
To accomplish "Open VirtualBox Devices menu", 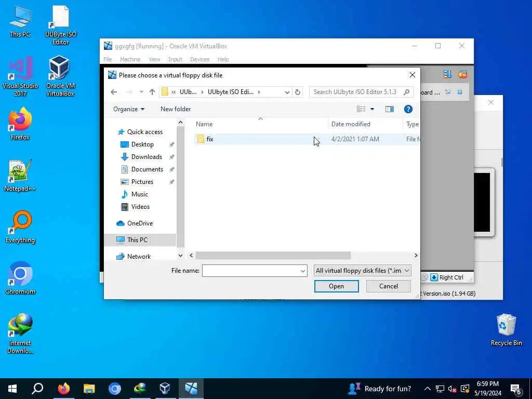I will coord(199,59).
